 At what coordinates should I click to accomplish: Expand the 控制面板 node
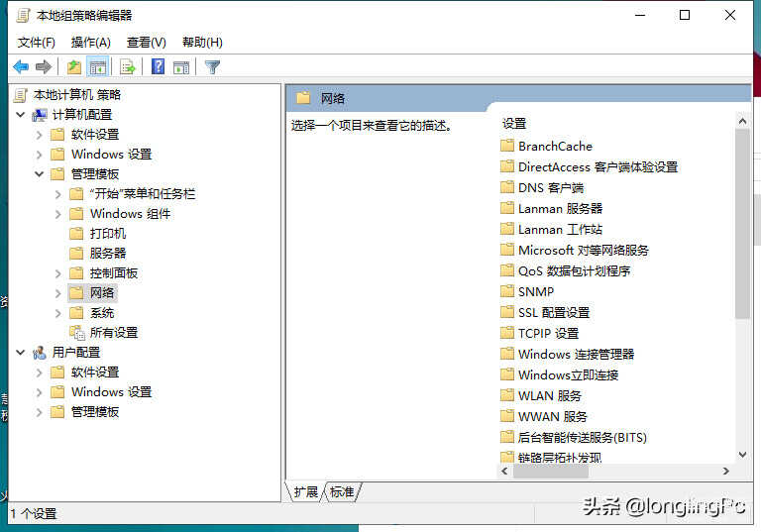tap(58, 273)
